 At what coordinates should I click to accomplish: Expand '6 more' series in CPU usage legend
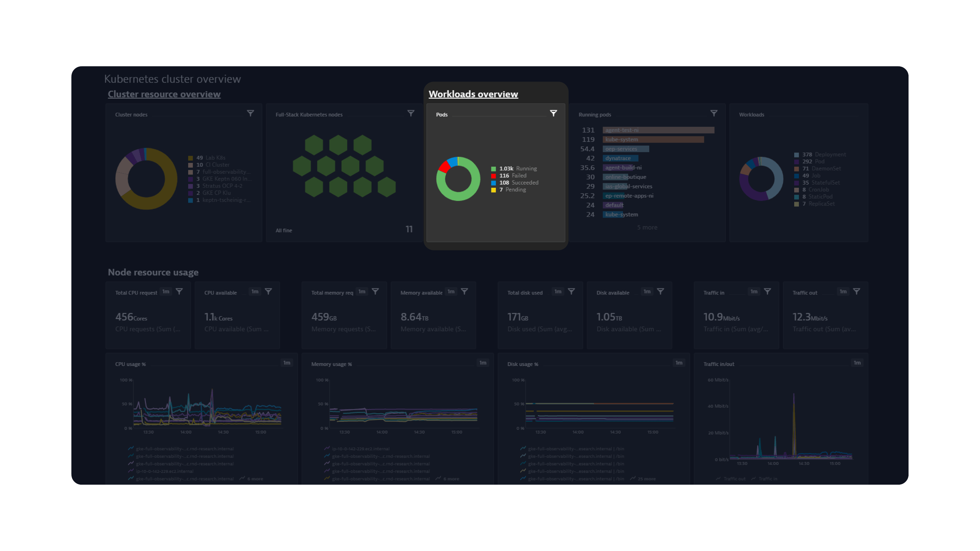point(255,479)
